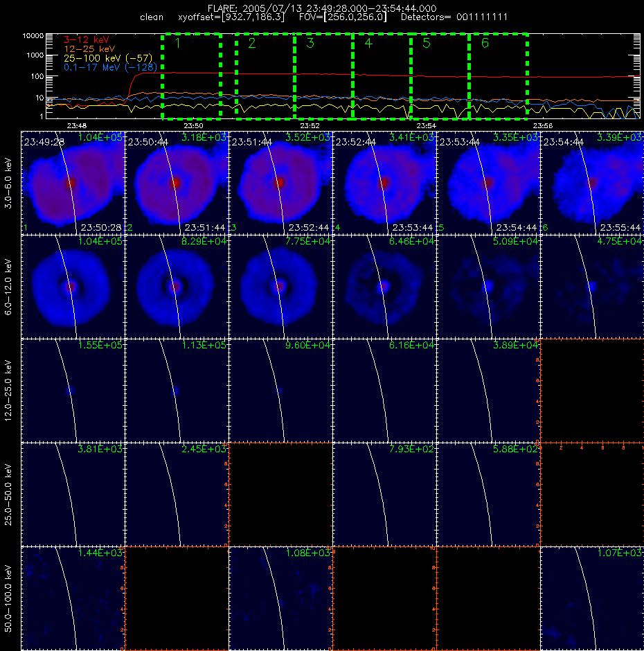The height and width of the screenshot is (651, 644).
Task: Click the 23:52 time axis tick label
Action: (310, 125)
